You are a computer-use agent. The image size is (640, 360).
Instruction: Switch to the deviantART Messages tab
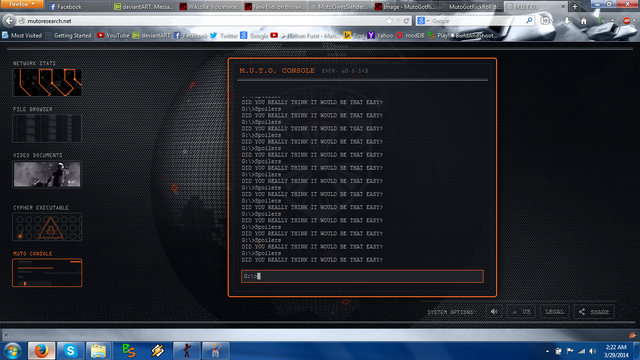[143, 7]
